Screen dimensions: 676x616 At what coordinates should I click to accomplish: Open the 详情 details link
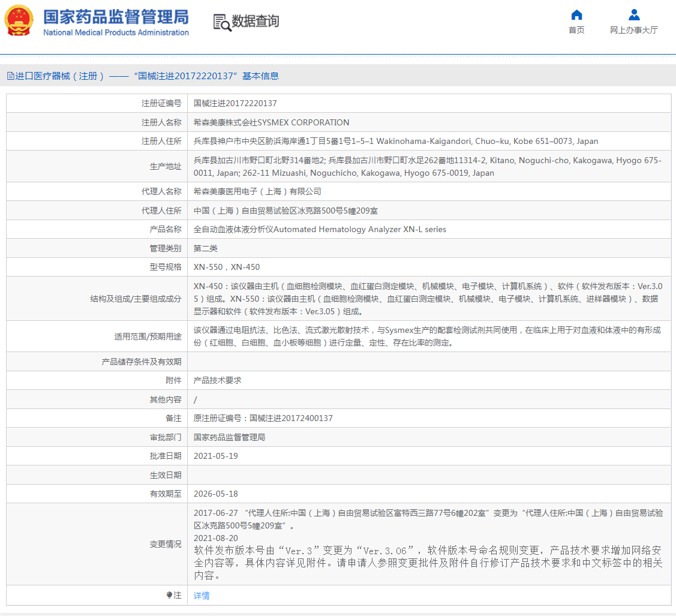pyautogui.click(x=202, y=596)
